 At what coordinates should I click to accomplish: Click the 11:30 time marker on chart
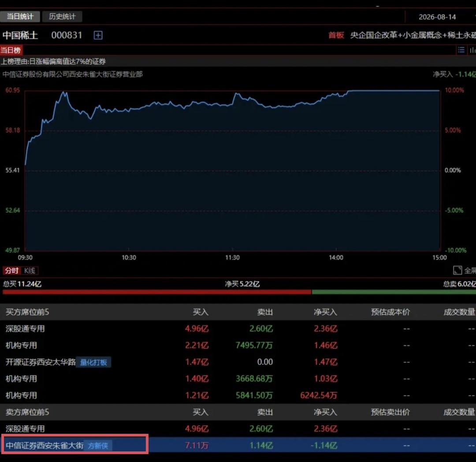pos(232,258)
